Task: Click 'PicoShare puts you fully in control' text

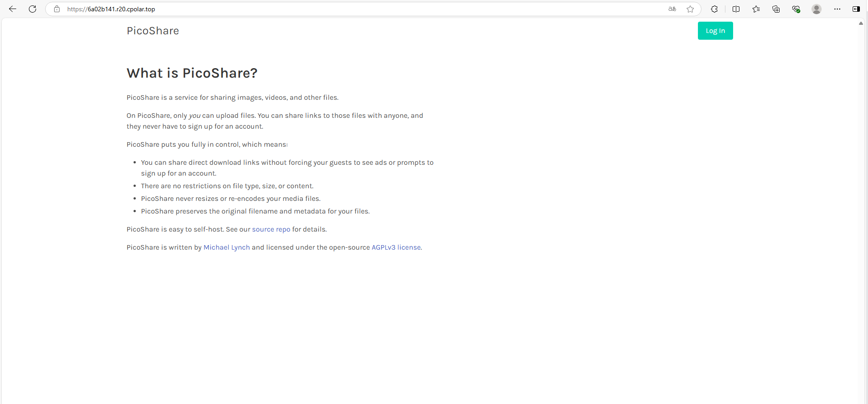Action: pos(207,144)
